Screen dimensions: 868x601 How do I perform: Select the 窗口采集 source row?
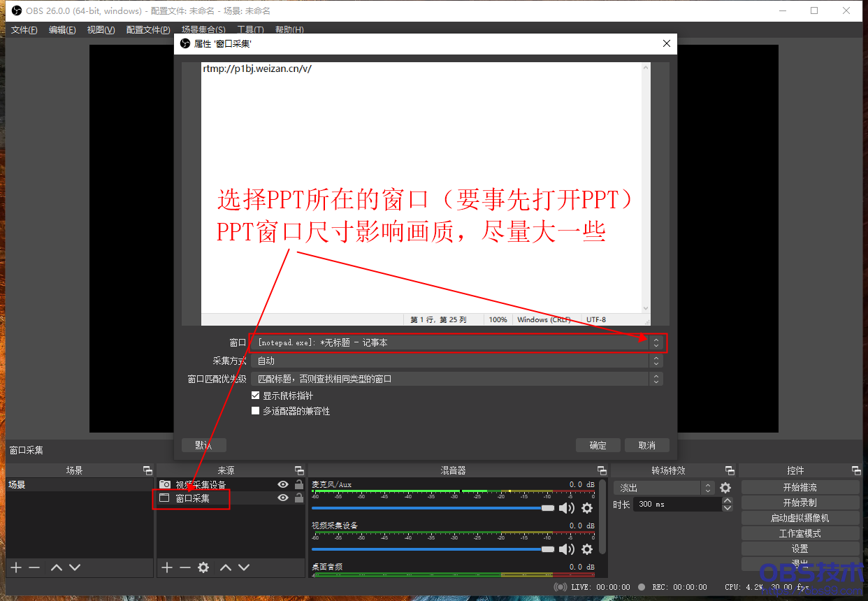pyautogui.click(x=231, y=498)
